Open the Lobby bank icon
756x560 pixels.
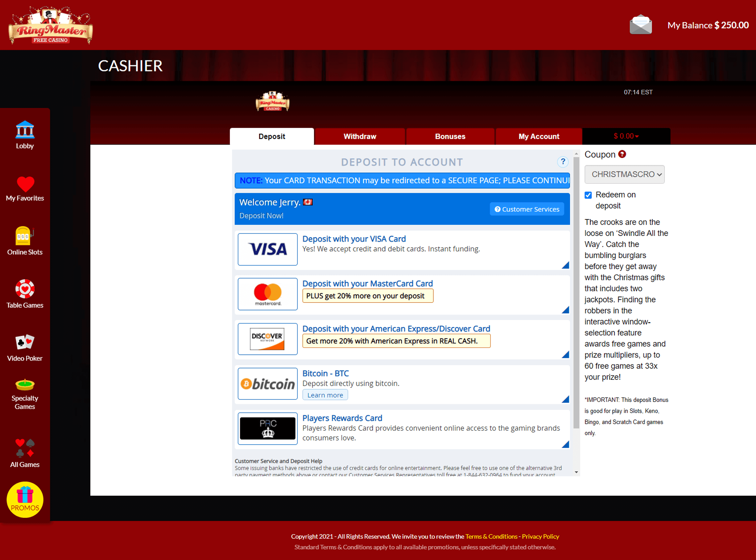(x=25, y=130)
